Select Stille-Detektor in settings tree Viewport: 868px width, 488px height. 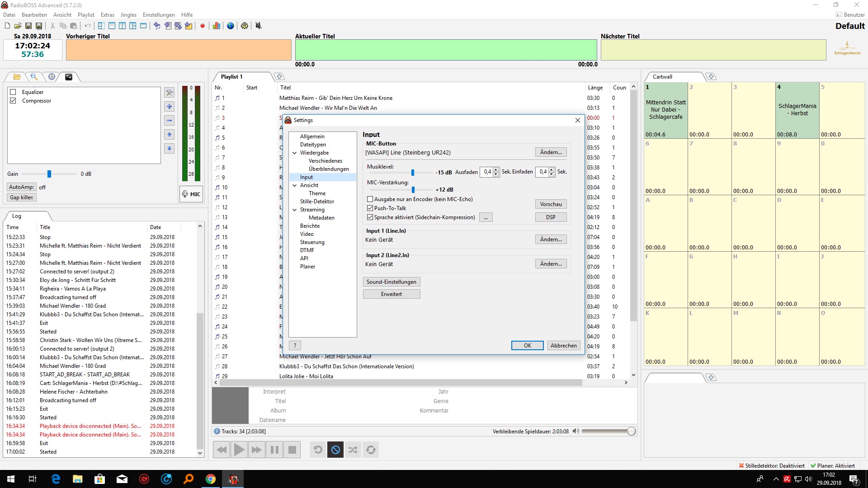317,202
